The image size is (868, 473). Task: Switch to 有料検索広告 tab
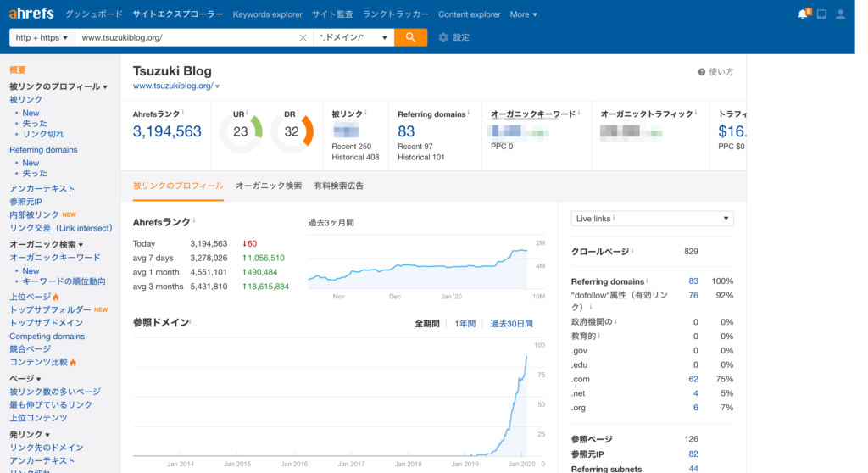[339, 186]
